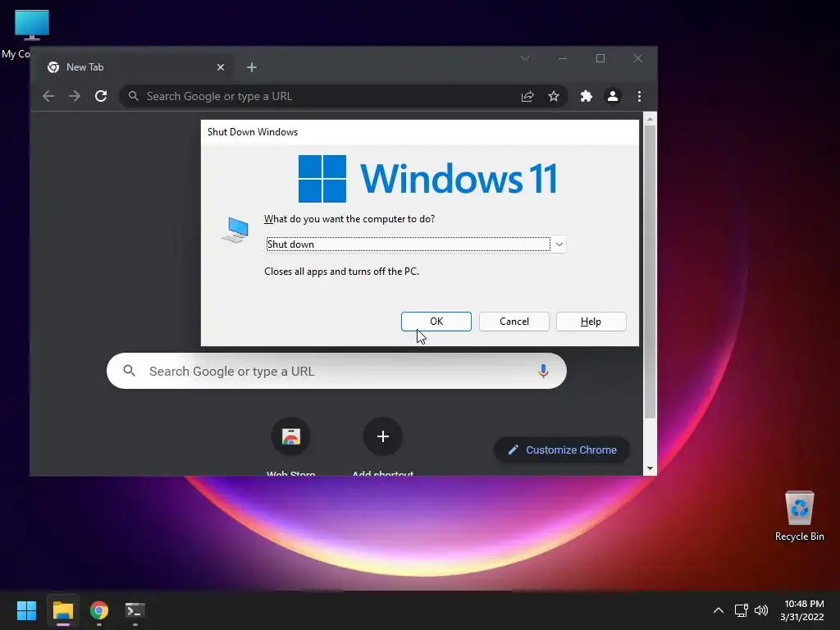Open the Chrome profile avatar
The image size is (840, 630).
tap(612, 96)
